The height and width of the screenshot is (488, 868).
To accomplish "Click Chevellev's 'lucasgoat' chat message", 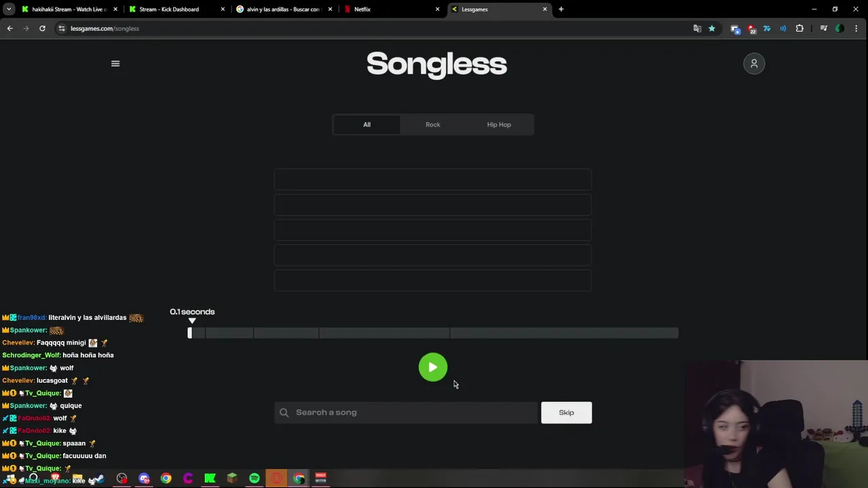I will click(52, 381).
